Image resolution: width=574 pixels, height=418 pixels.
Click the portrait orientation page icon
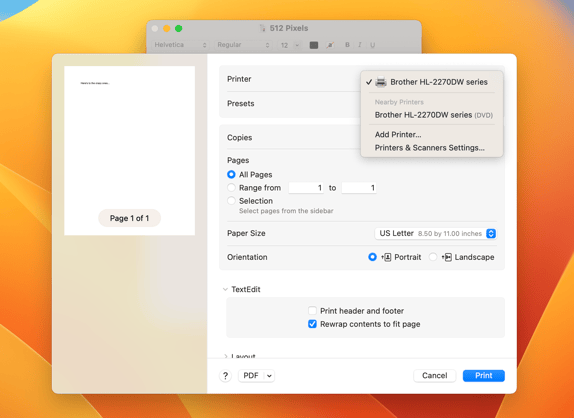coord(386,257)
